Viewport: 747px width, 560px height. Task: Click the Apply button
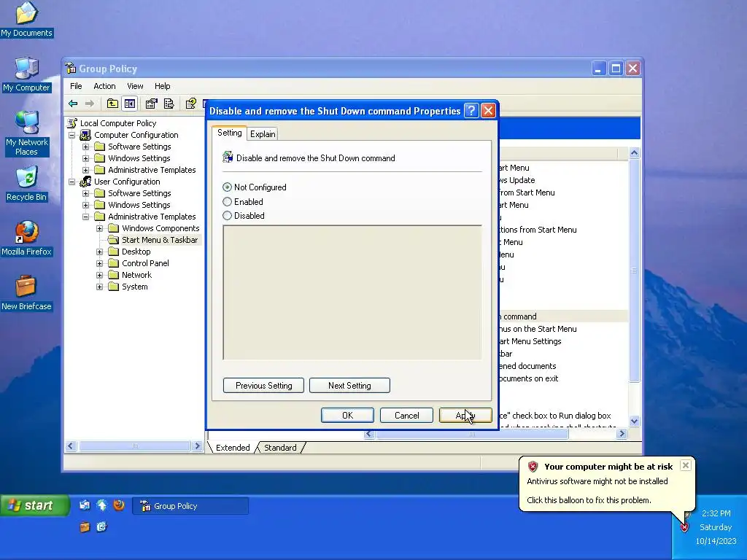tap(465, 415)
